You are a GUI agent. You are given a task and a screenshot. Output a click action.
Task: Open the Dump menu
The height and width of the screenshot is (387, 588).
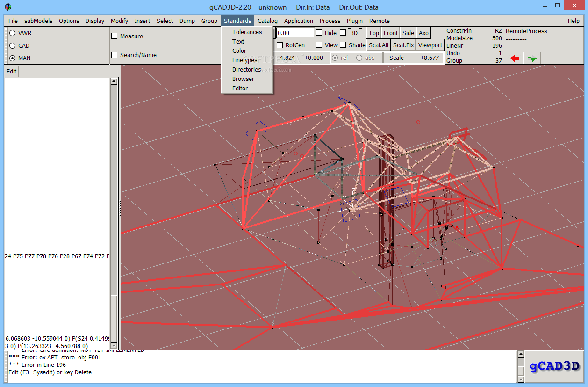pos(187,21)
